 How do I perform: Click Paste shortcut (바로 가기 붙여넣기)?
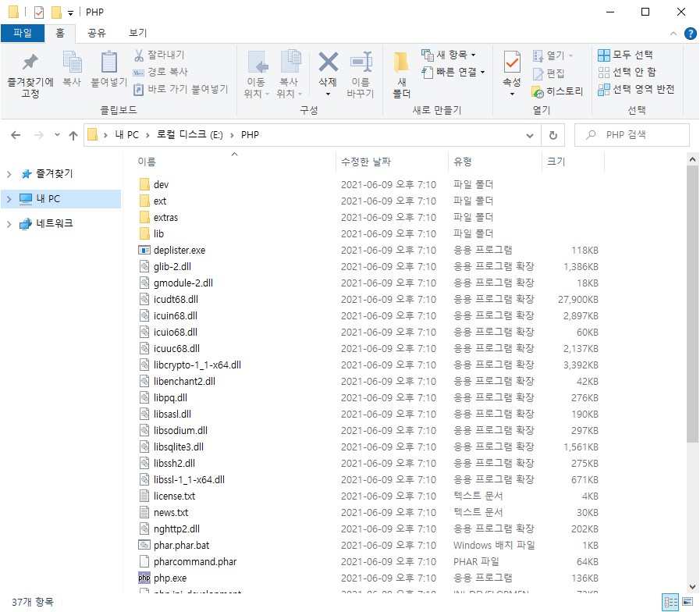point(181,89)
